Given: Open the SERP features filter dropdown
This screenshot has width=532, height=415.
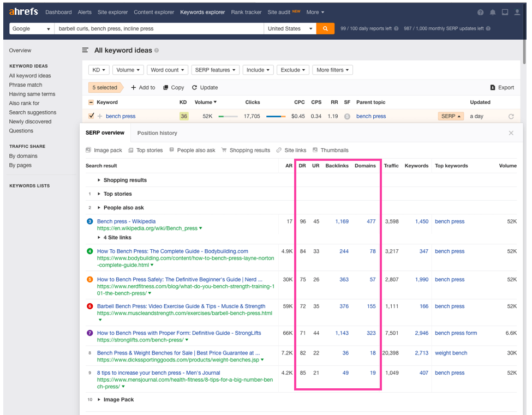Looking at the screenshot, I should click(x=216, y=70).
